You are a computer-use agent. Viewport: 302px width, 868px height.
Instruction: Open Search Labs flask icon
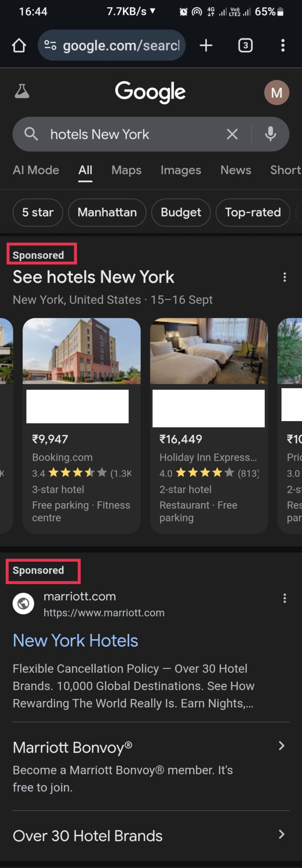pos(22,92)
